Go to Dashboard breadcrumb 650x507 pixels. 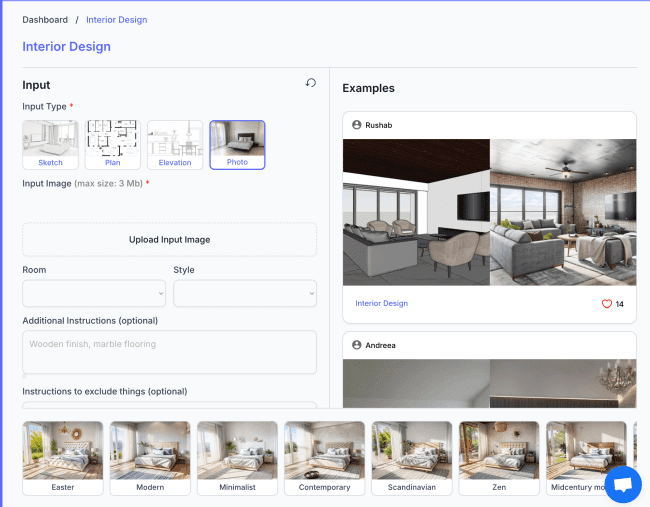pos(45,19)
